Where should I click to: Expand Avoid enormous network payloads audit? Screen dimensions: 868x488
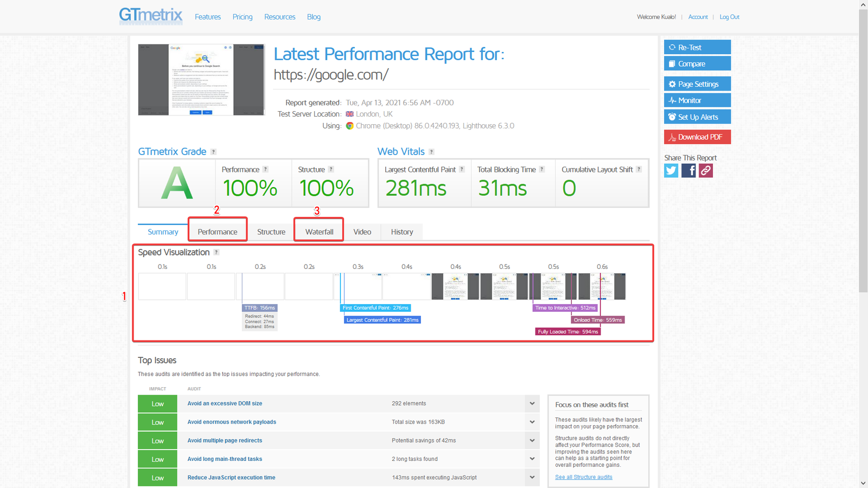(x=532, y=422)
